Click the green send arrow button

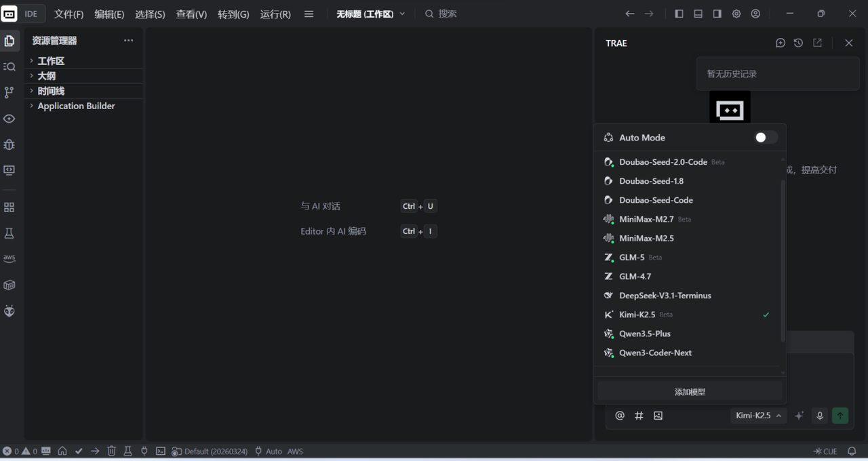click(x=840, y=416)
